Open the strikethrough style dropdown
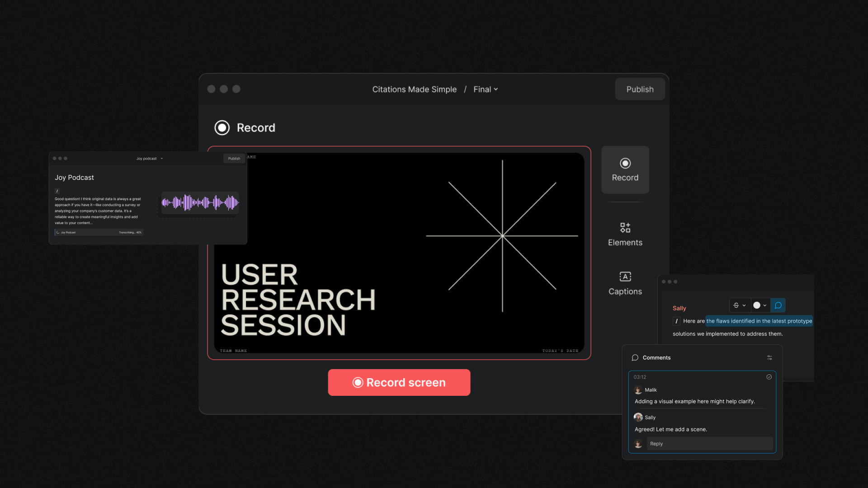Screen dimensions: 868x488 click(740, 305)
